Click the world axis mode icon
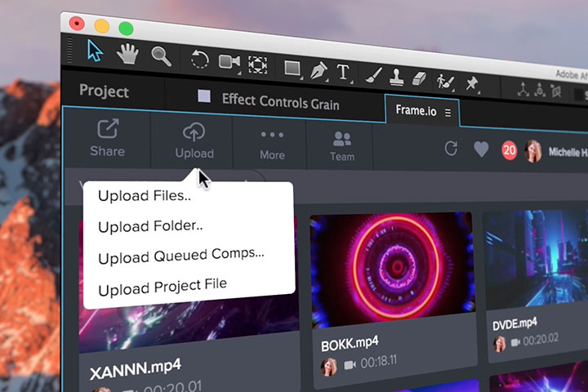 tap(540, 91)
